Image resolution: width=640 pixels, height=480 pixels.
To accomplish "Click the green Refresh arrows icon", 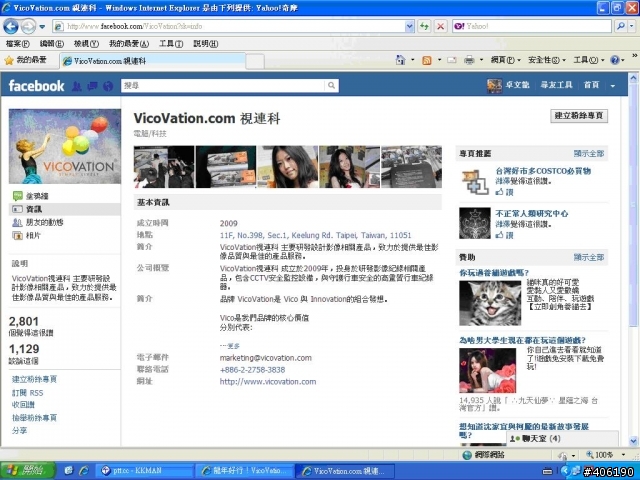I will [x=424, y=26].
